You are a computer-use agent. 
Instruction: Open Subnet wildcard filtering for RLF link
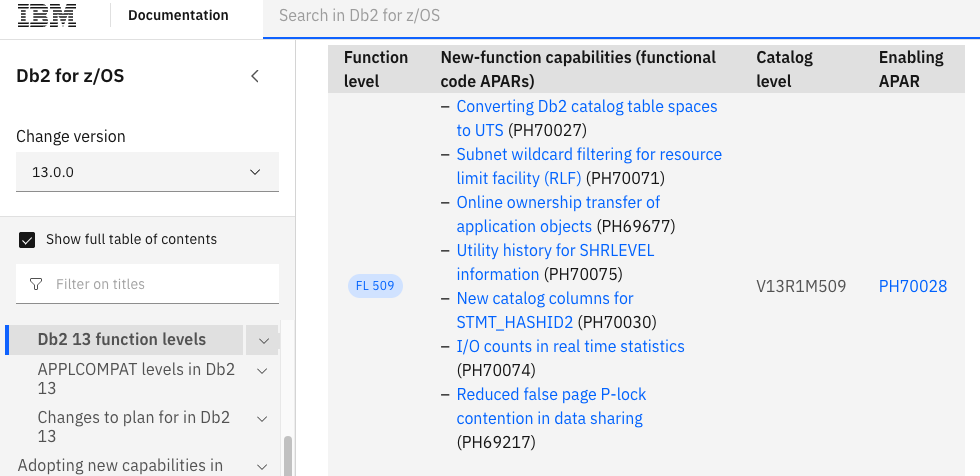[589, 166]
